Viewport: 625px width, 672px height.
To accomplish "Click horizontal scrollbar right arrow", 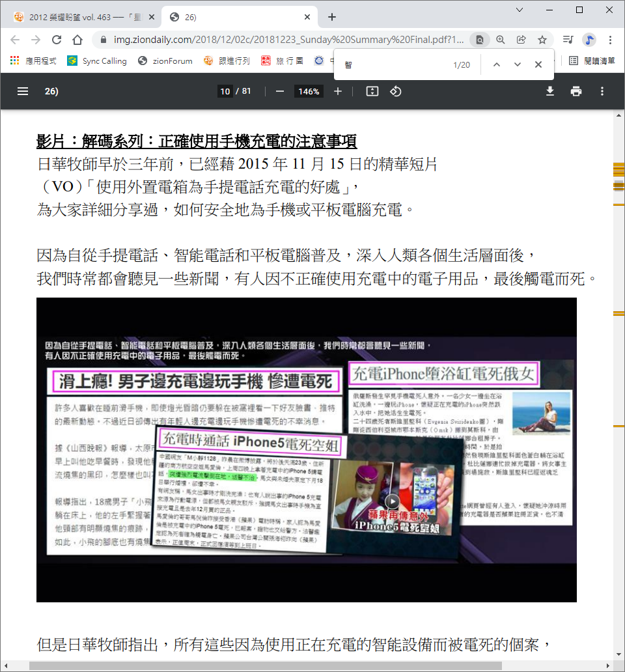I will tap(608, 665).
